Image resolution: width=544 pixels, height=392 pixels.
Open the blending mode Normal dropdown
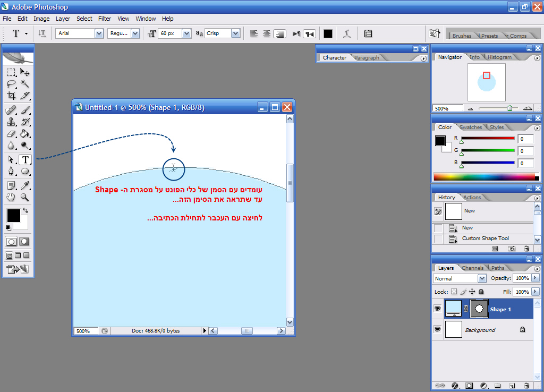[482, 278]
